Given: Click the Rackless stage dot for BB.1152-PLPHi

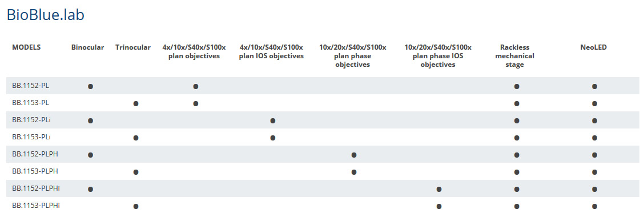Looking at the screenshot, I should coord(517,189).
